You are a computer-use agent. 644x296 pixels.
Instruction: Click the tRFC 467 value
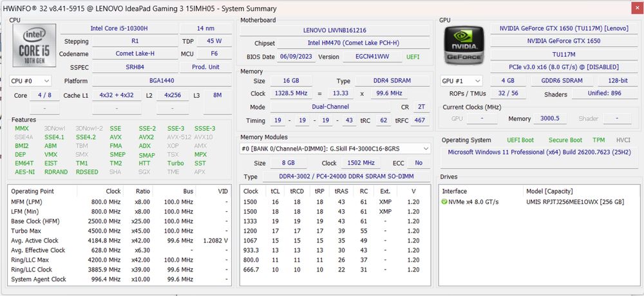pos(420,121)
